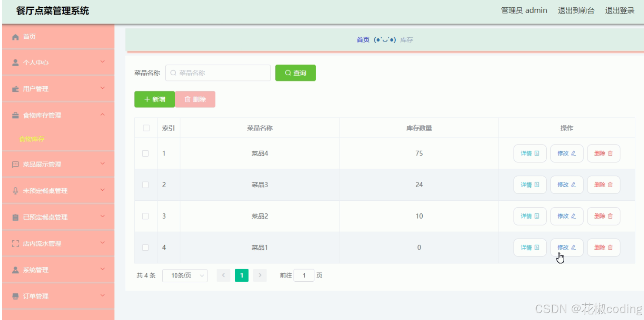Select page 1 in pagination

tap(242, 275)
